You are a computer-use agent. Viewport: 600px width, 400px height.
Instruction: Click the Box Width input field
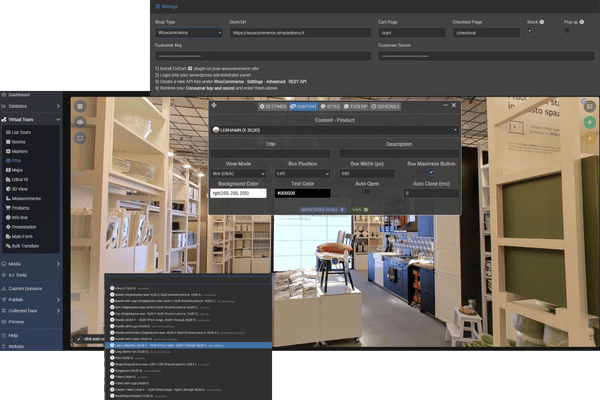coord(367,173)
